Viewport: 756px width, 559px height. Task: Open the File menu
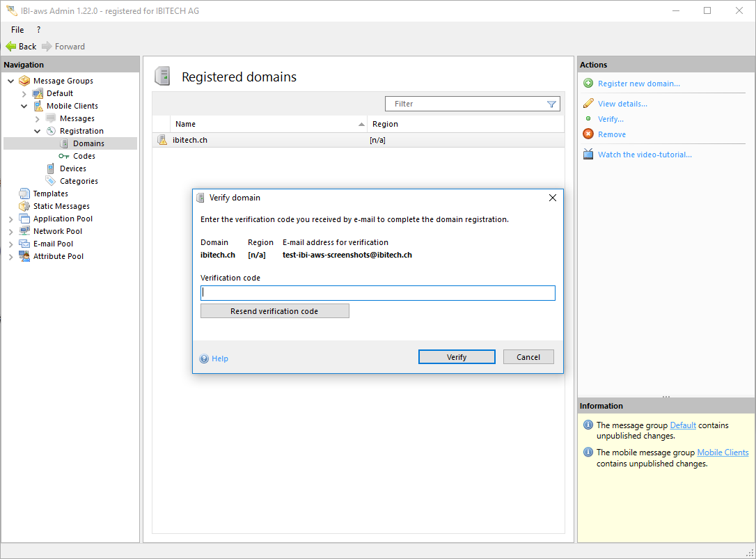tap(17, 30)
